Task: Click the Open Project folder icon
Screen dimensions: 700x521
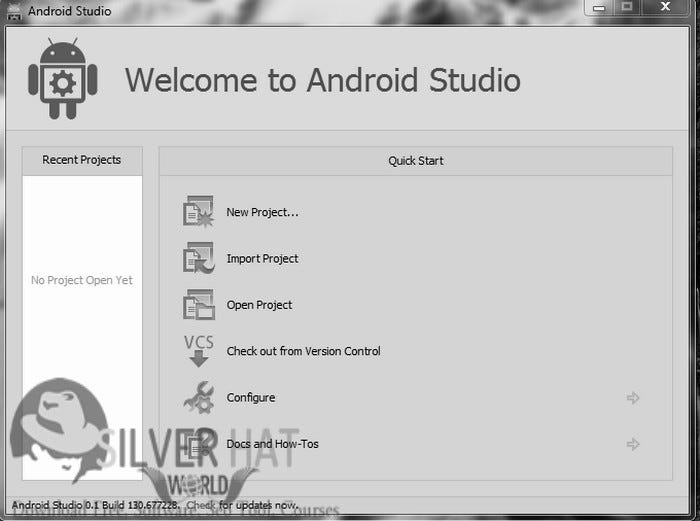Action: pos(198,304)
